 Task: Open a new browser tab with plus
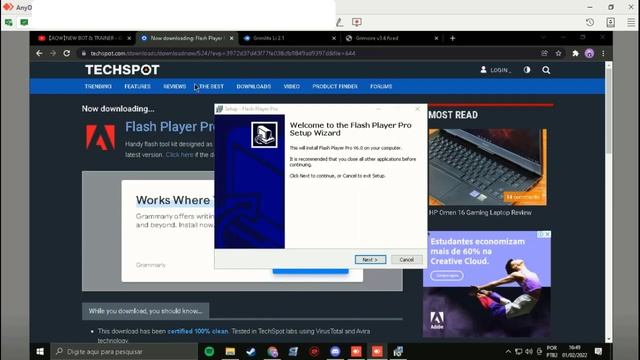[452, 38]
